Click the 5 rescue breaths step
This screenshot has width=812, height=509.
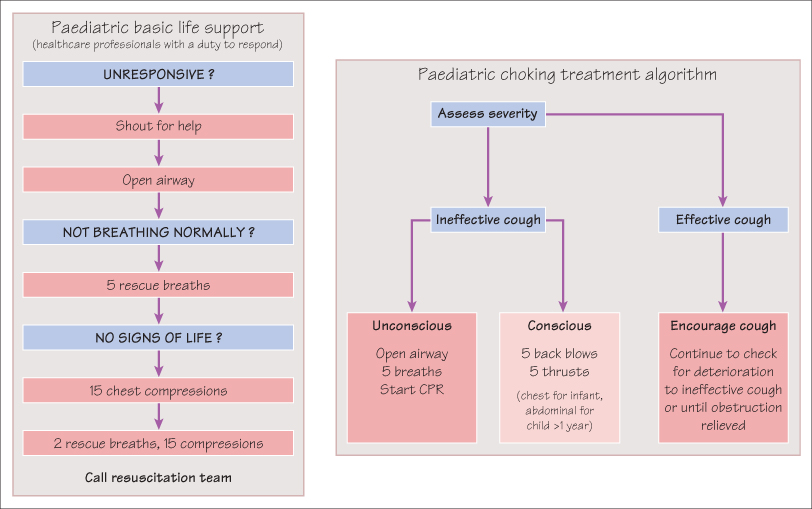(159, 285)
